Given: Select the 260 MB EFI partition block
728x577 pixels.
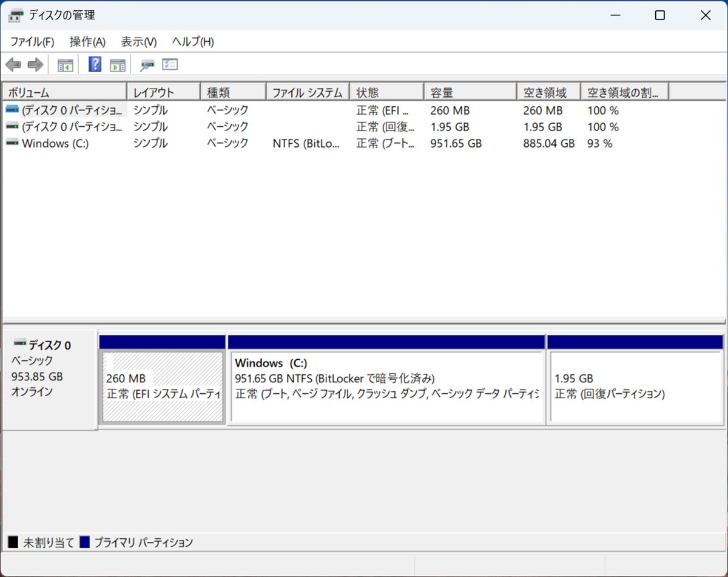Looking at the screenshot, I should tap(163, 386).
